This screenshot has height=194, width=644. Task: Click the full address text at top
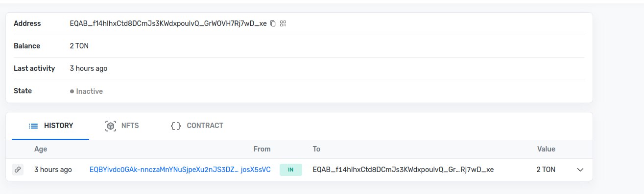coord(168,23)
